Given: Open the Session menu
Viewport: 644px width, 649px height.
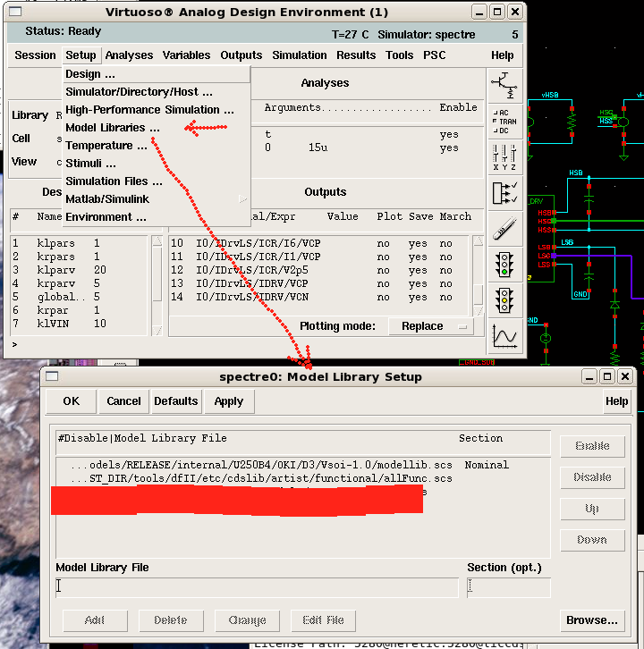Looking at the screenshot, I should (35, 55).
